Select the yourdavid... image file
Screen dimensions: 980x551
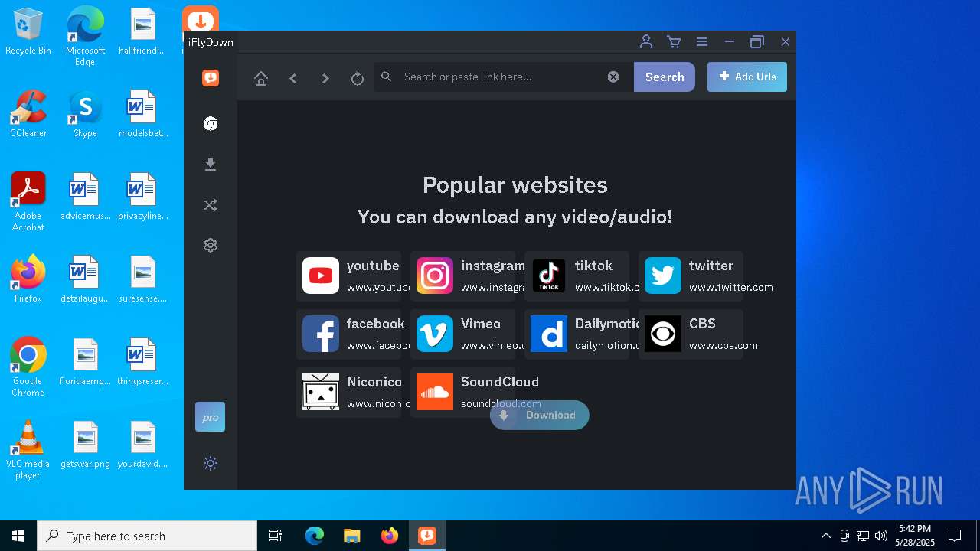142,444
